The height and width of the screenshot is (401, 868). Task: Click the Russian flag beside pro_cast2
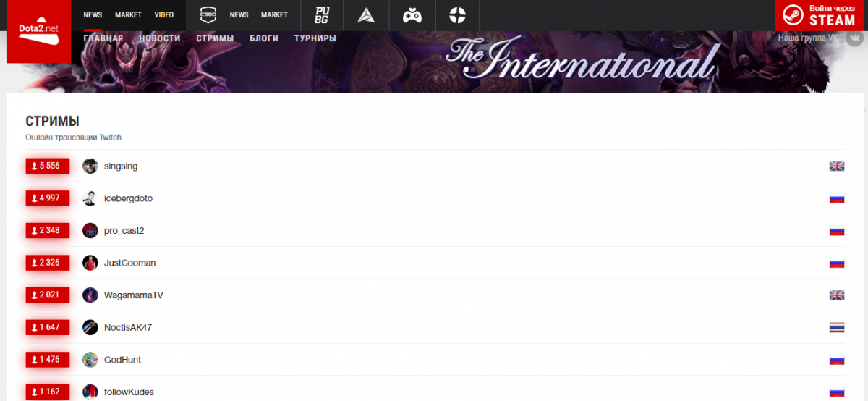pyautogui.click(x=837, y=231)
